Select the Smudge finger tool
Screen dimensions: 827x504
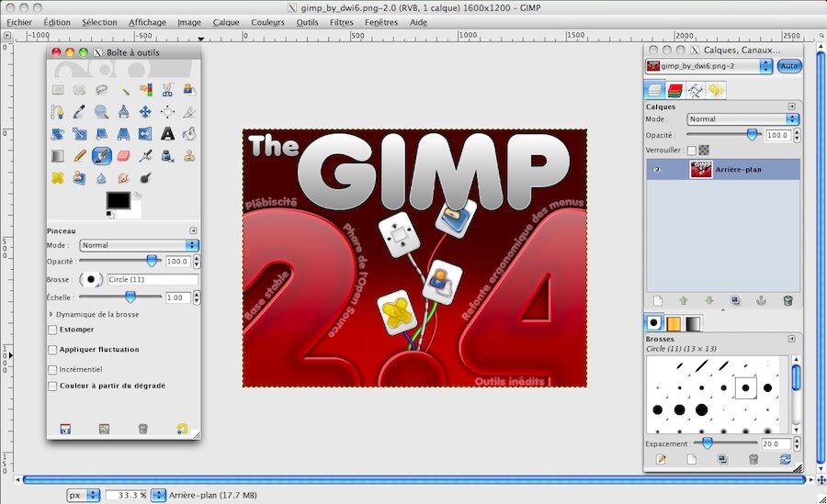[x=124, y=178]
